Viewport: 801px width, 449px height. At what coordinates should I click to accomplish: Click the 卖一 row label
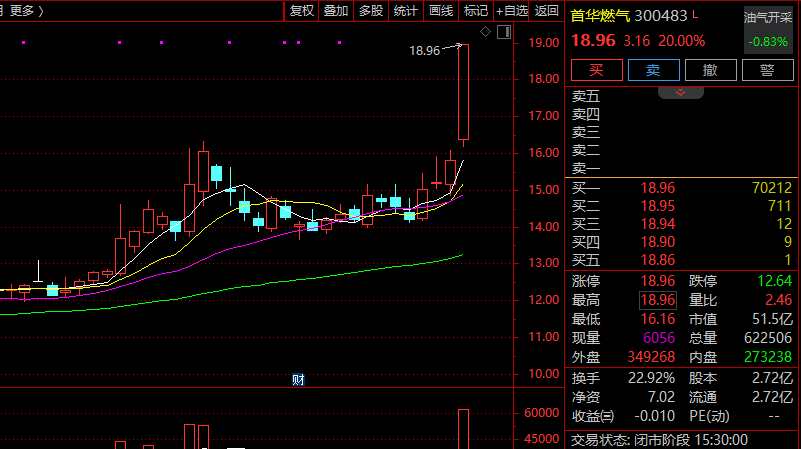tap(585, 168)
